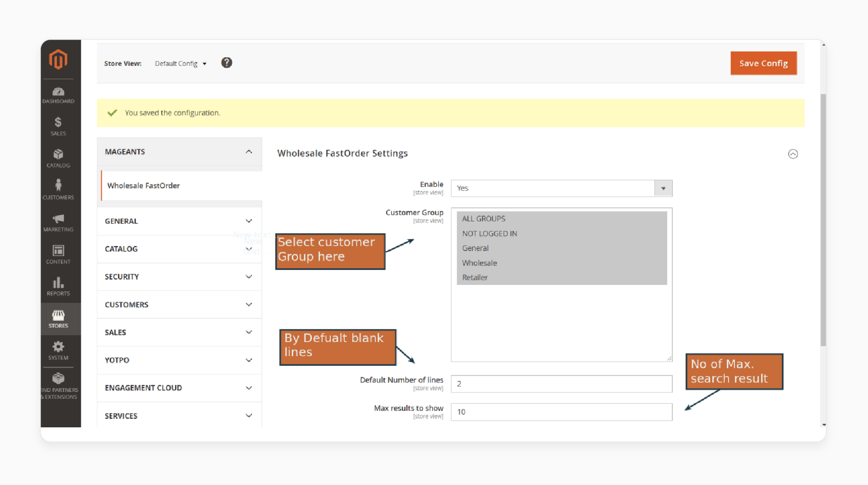Click the Customer Group box resize handle

tap(669, 358)
